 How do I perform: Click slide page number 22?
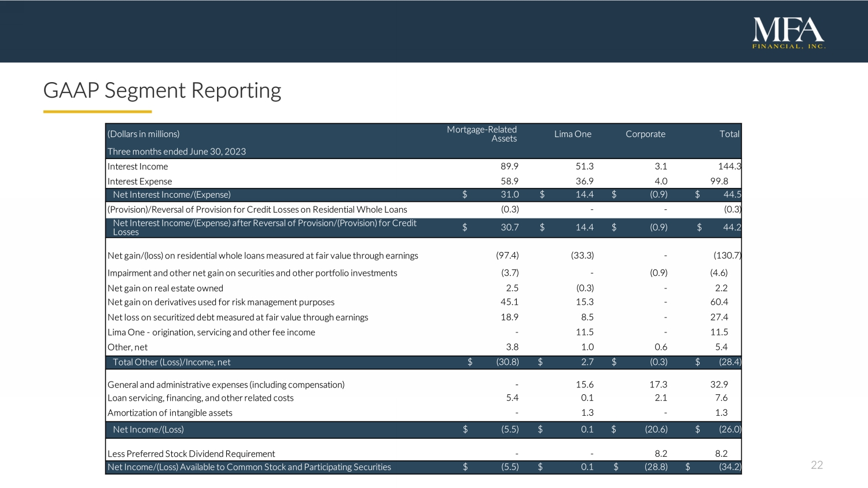click(x=816, y=465)
